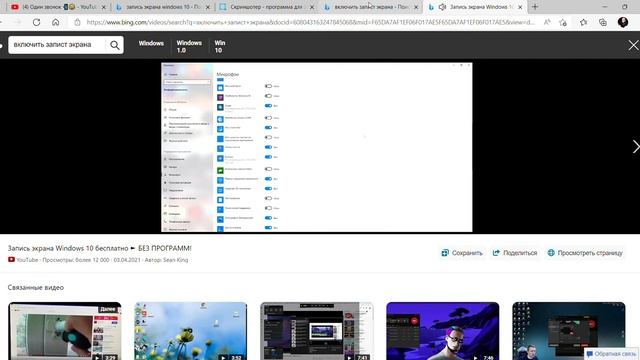Go to the browser home page icon
Screen dimensions: 640x360
(56, 22)
